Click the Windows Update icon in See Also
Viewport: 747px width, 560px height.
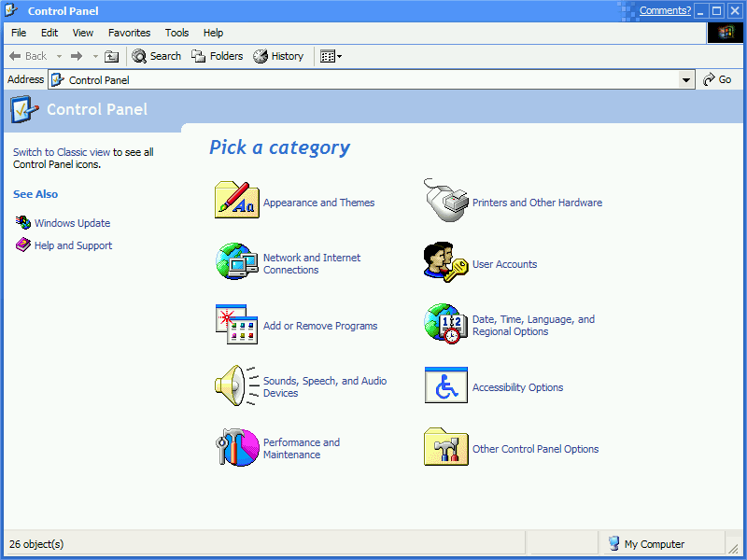22,222
